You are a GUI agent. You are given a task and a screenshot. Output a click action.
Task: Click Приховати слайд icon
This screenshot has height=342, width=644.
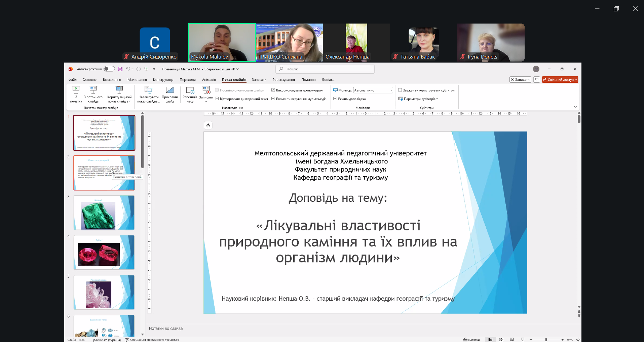[x=170, y=90]
